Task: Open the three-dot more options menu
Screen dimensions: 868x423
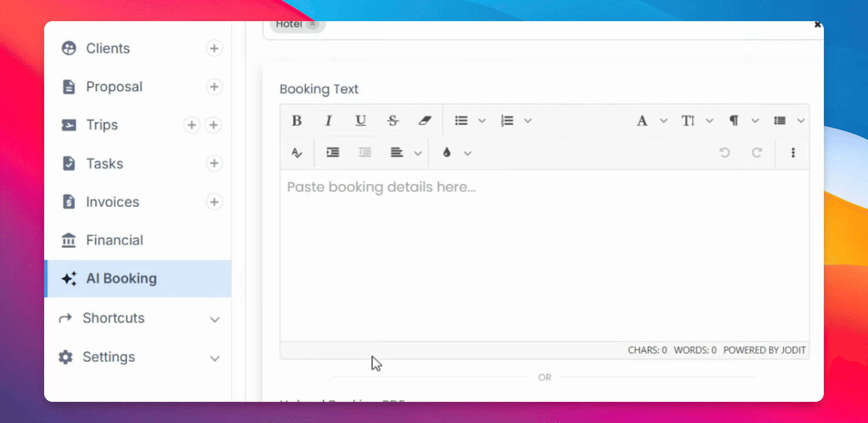Action: [793, 153]
